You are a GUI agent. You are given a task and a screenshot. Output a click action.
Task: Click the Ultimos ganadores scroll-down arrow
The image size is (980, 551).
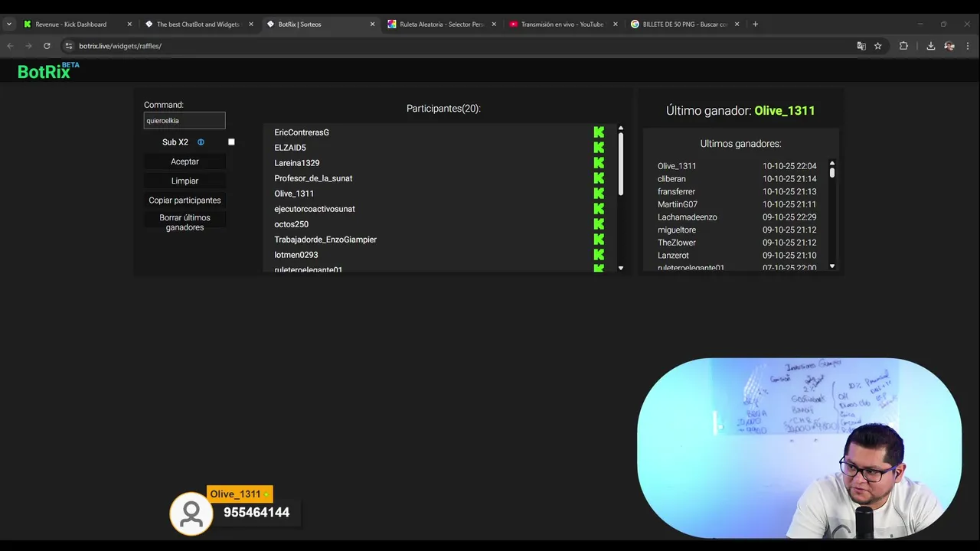coord(831,266)
